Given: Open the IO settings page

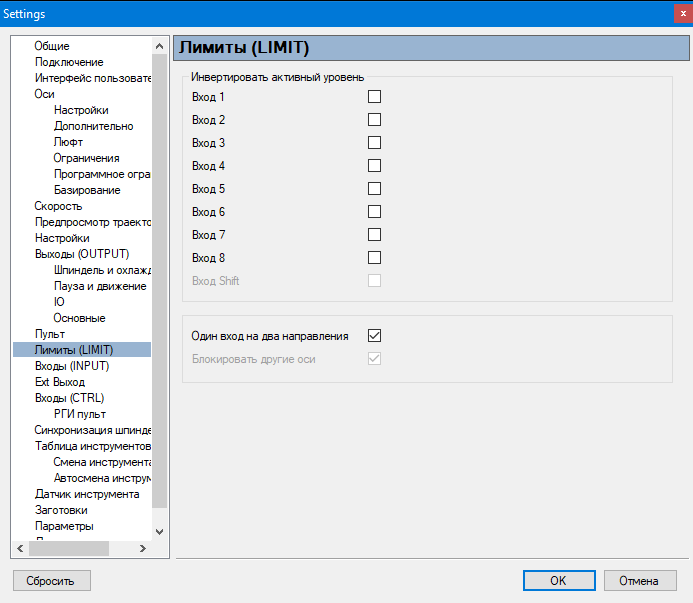Looking at the screenshot, I should pyautogui.click(x=59, y=302).
